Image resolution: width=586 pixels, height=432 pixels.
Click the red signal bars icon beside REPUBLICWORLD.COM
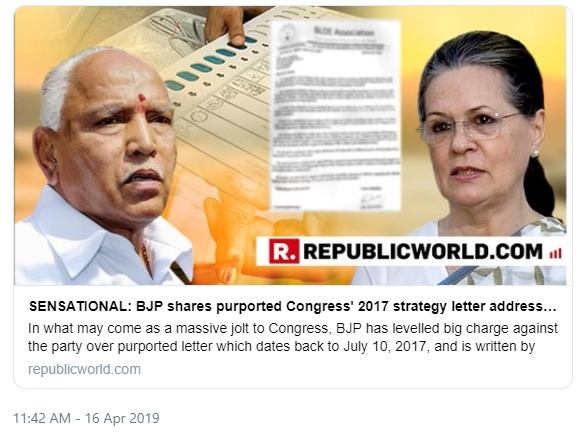555,254
